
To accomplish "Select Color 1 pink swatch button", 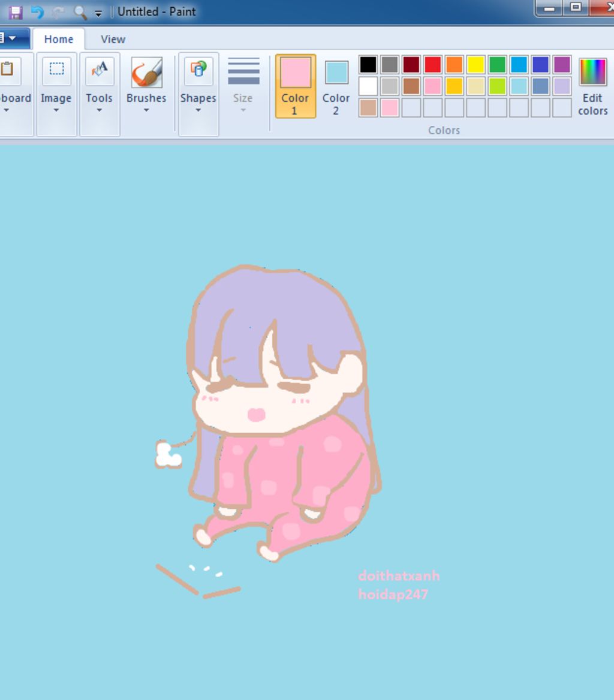I will coord(295,86).
